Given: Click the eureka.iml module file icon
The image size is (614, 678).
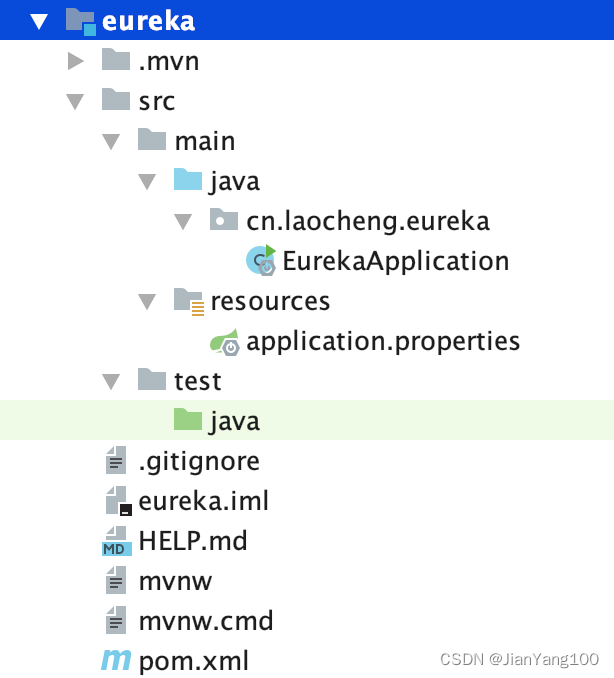Looking at the screenshot, I should pyautogui.click(x=118, y=501).
